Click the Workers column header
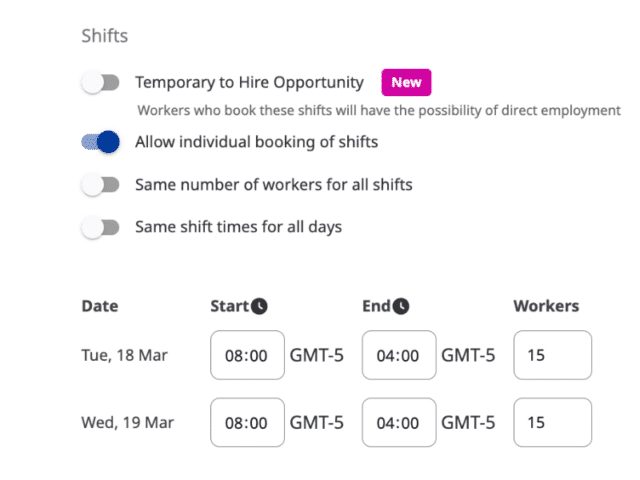This screenshot has height=480, width=640. [x=546, y=306]
